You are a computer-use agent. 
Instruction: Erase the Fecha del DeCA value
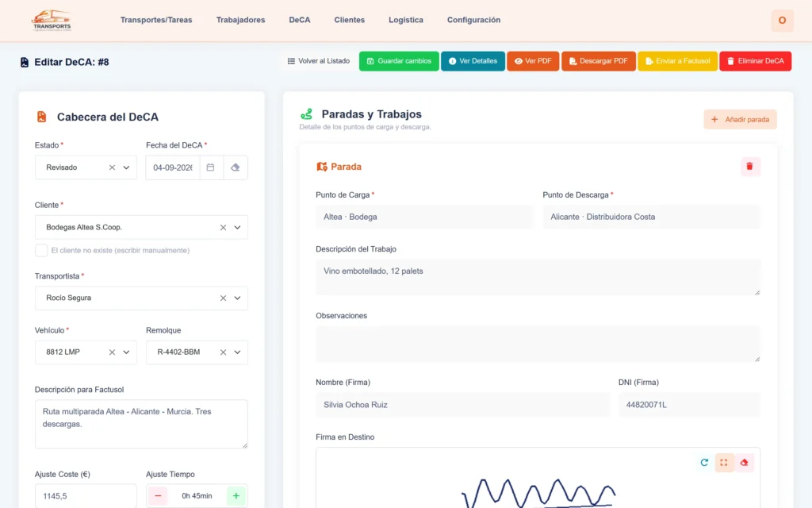pos(235,167)
